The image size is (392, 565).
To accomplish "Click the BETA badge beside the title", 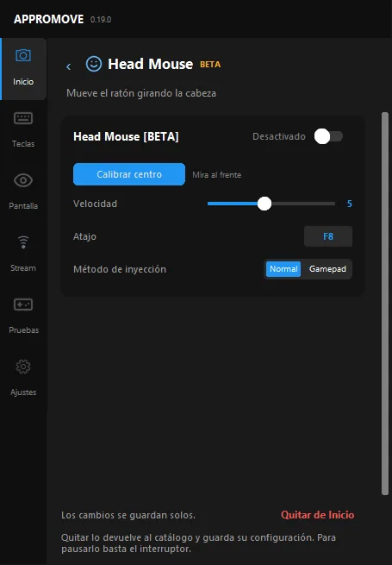I will click(x=210, y=65).
